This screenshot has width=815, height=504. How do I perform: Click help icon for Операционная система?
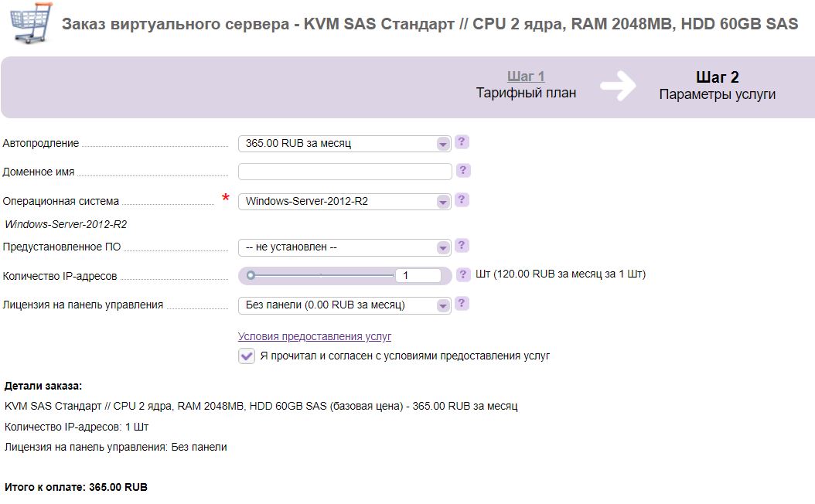click(x=462, y=200)
